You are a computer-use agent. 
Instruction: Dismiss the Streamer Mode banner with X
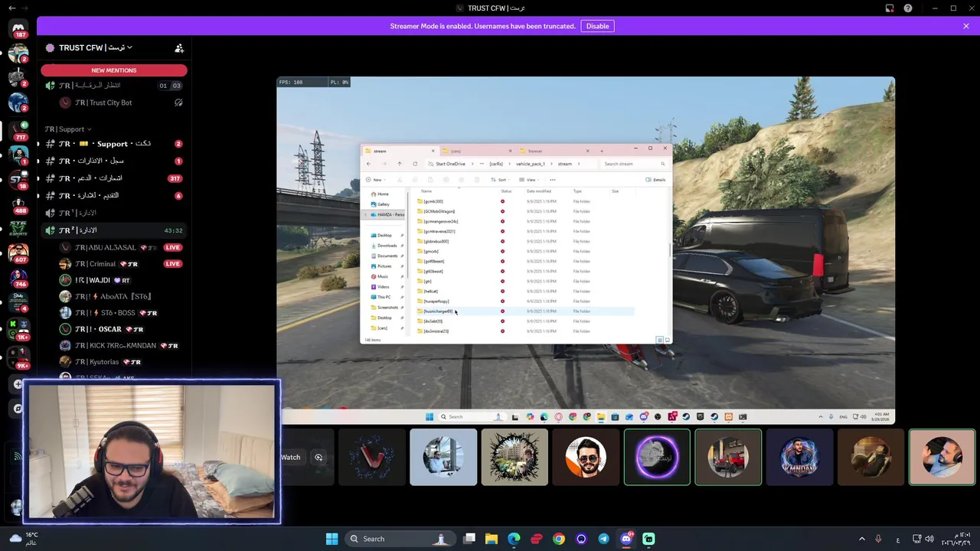click(966, 26)
